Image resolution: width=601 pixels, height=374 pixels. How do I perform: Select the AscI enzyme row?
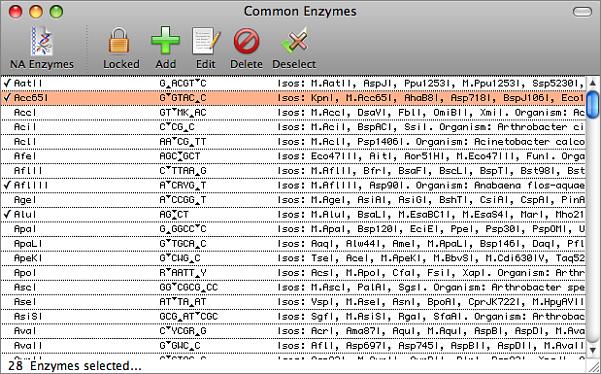(293, 287)
